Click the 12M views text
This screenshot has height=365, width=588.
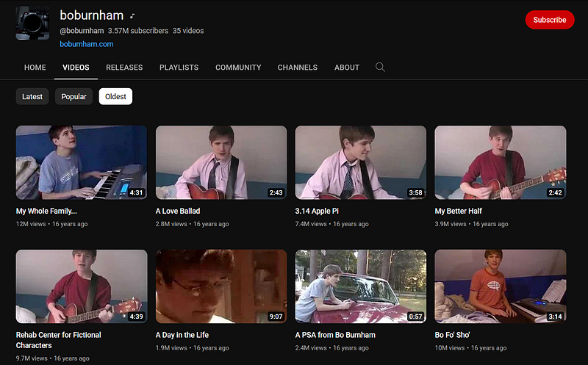coord(31,224)
